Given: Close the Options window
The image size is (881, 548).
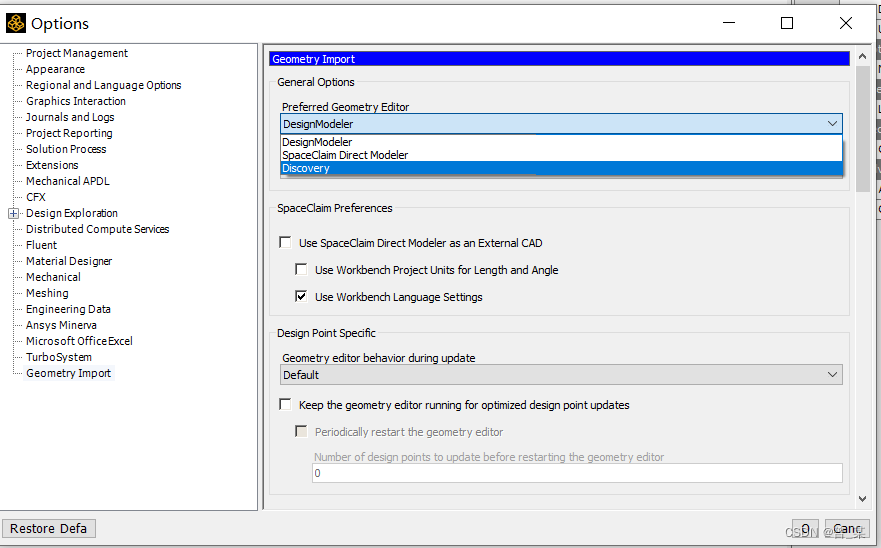Looking at the screenshot, I should [x=846, y=23].
